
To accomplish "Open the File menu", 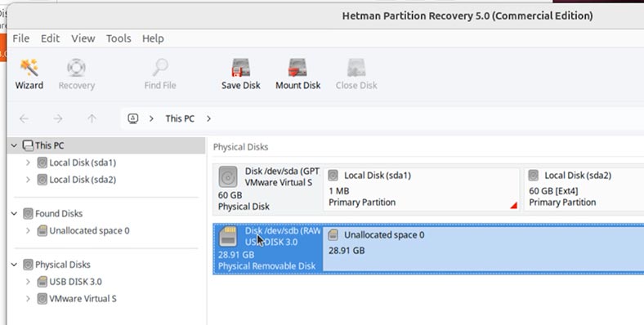I will pos(21,38).
